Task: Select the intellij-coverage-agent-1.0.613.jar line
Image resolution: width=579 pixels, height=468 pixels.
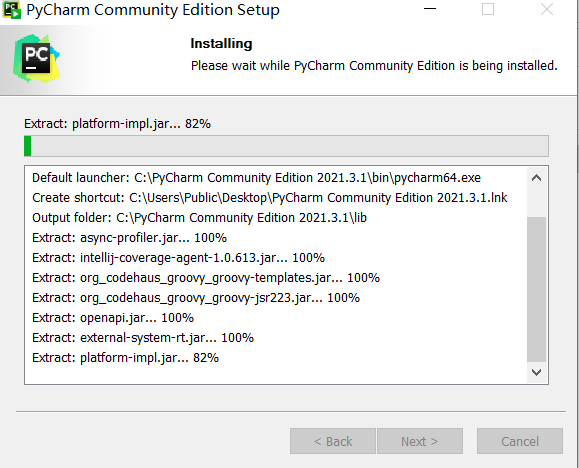Action: [x=178, y=257]
